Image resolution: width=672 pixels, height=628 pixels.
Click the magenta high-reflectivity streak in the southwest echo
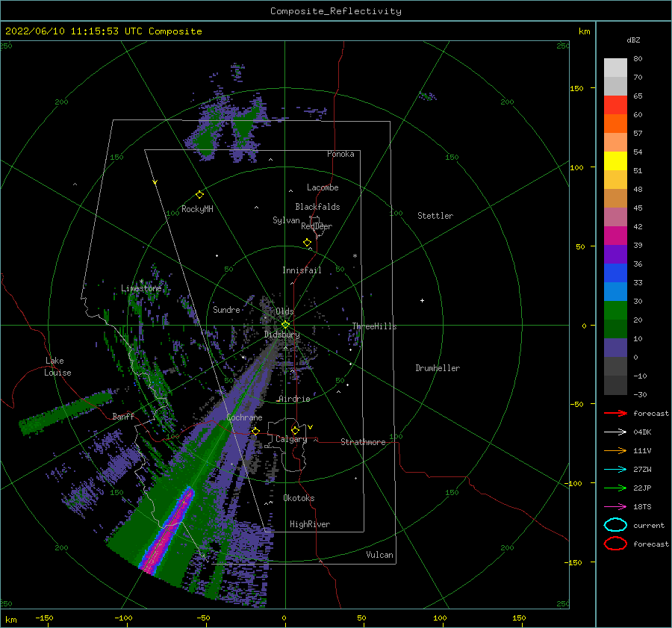(x=167, y=531)
